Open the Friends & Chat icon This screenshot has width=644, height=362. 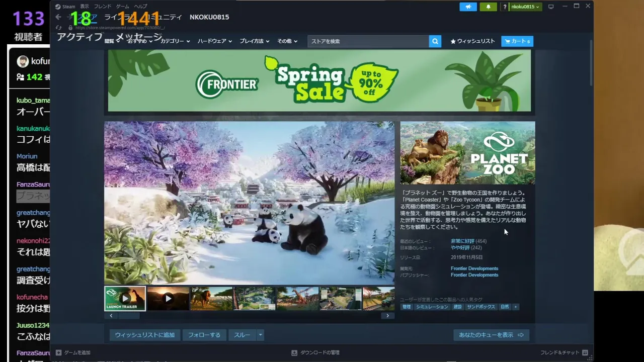click(585, 352)
